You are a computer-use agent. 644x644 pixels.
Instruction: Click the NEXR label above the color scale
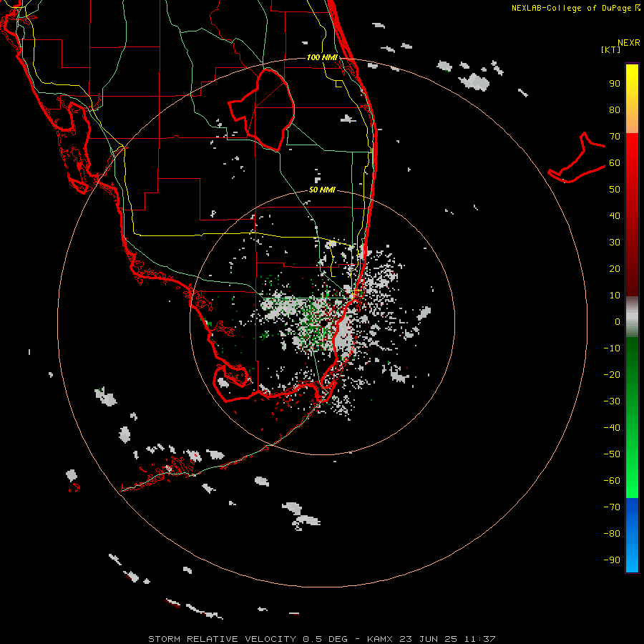(629, 43)
